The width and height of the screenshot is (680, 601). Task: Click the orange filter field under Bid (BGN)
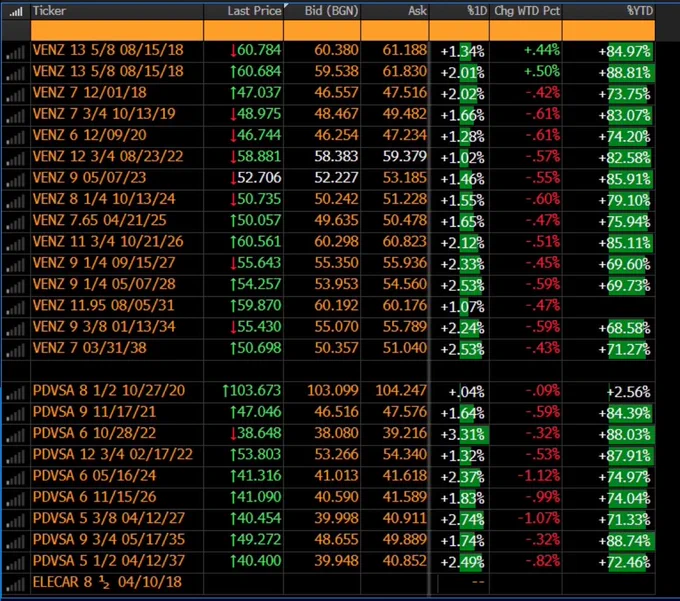(x=322, y=30)
